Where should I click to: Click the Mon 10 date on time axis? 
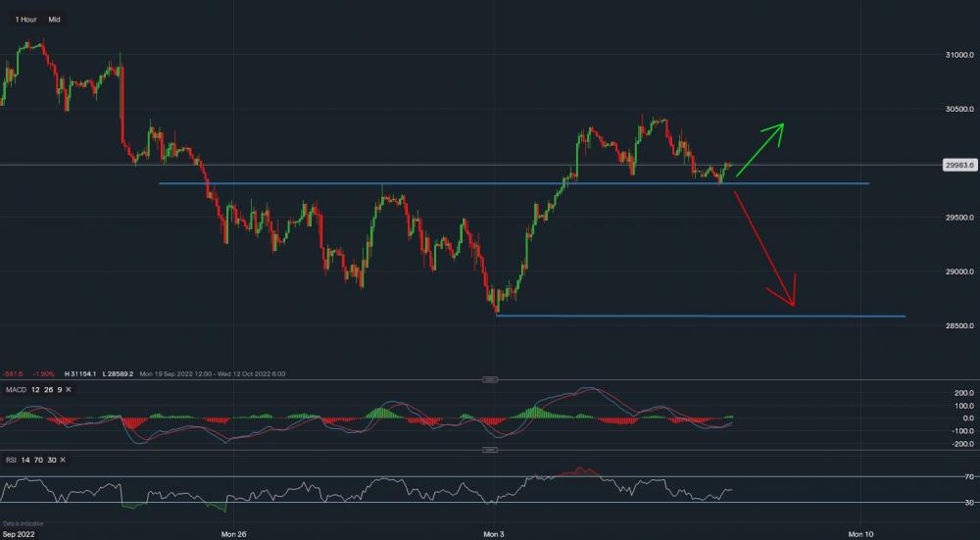pyautogui.click(x=859, y=534)
